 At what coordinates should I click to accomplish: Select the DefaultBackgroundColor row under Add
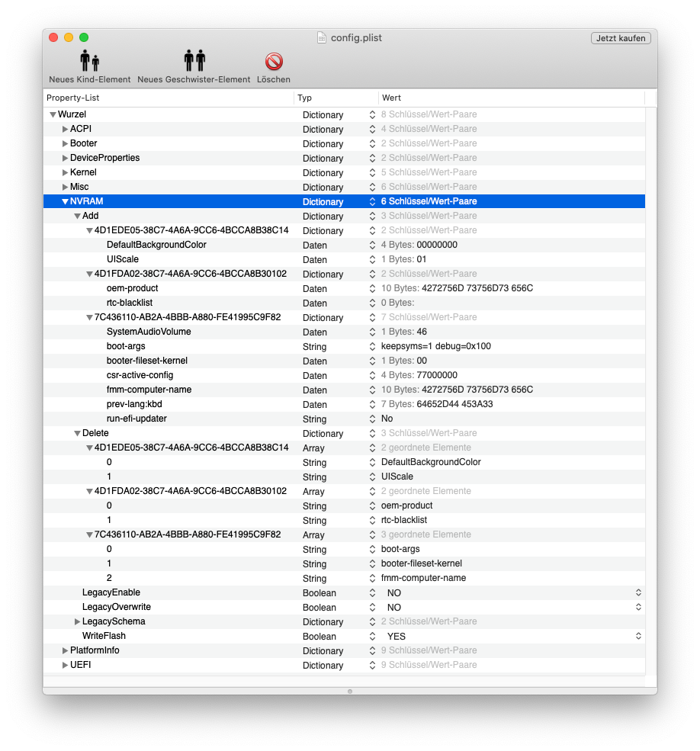pyautogui.click(x=344, y=246)
